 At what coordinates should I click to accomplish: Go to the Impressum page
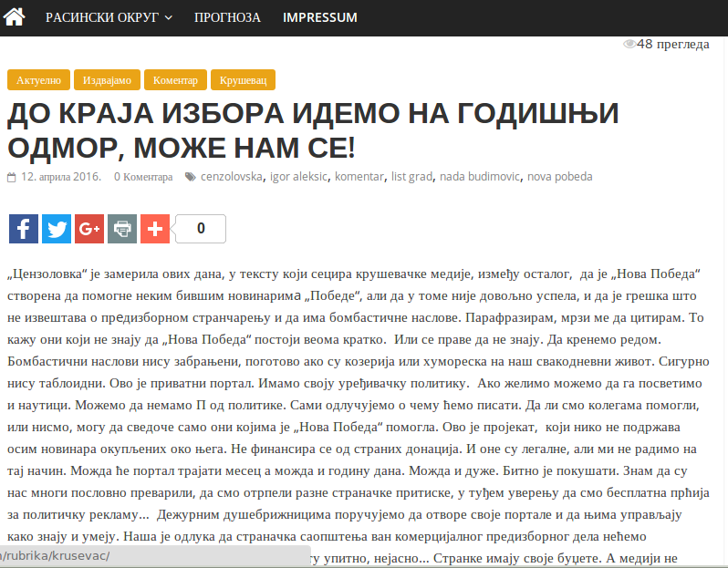click(x=320, y=17)
